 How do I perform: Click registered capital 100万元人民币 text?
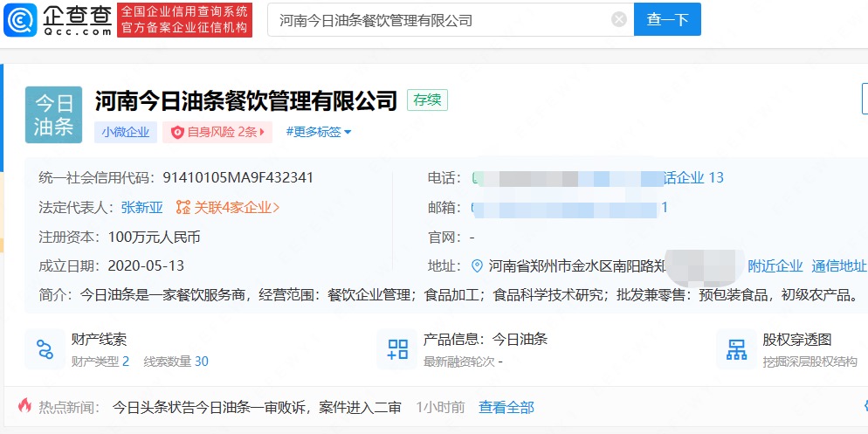(x=154, y=238)
